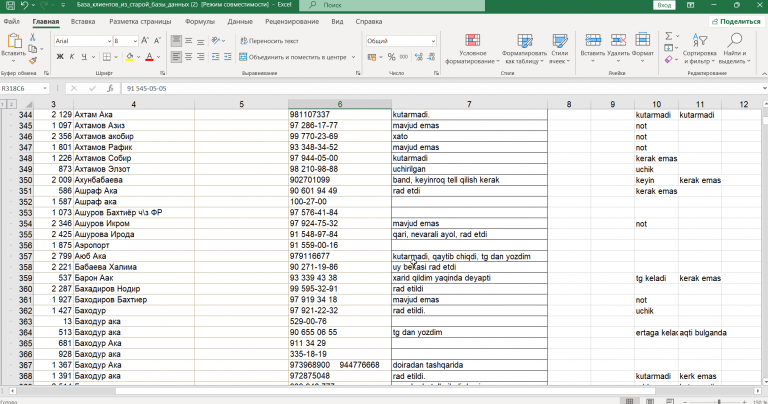Viewport: 768px width, 404px height.
Task: Click the Поделиться share button
Action: click(x=736, y=22)
